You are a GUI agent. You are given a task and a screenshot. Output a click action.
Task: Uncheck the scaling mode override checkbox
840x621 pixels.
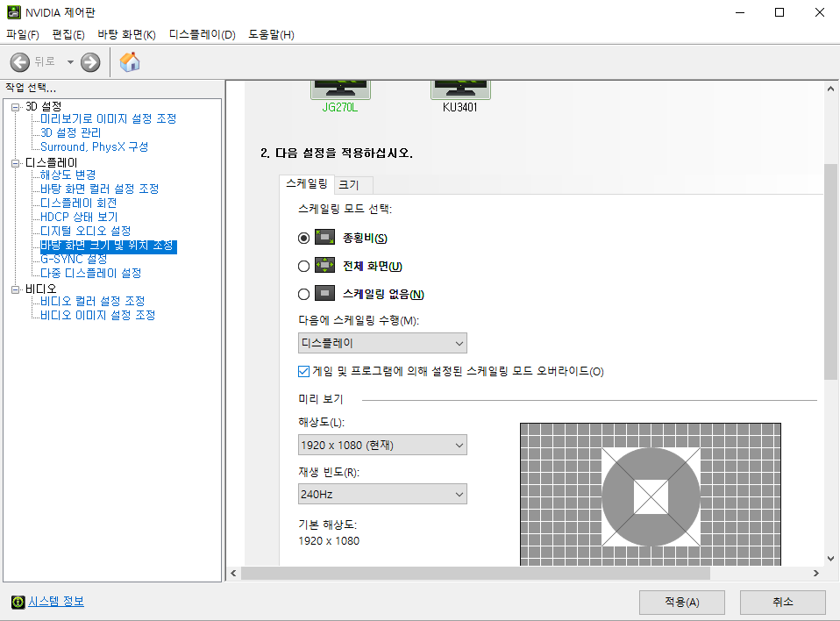303,371
